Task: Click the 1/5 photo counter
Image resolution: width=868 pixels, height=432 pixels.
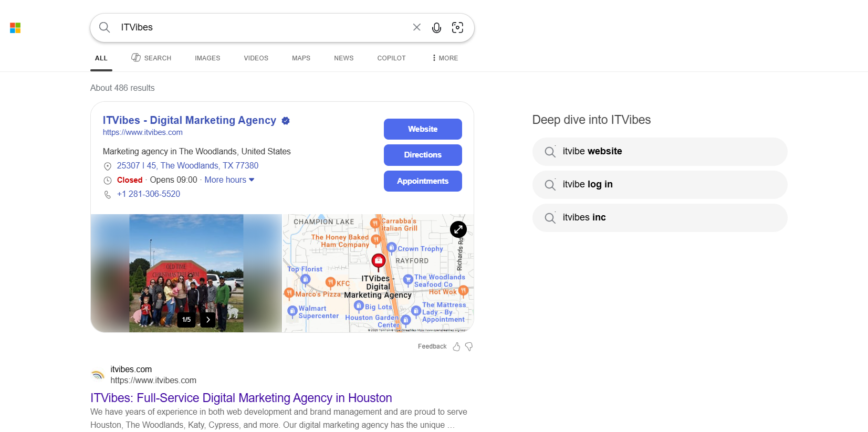Action: pyautogui.click(x=186, y=319)
